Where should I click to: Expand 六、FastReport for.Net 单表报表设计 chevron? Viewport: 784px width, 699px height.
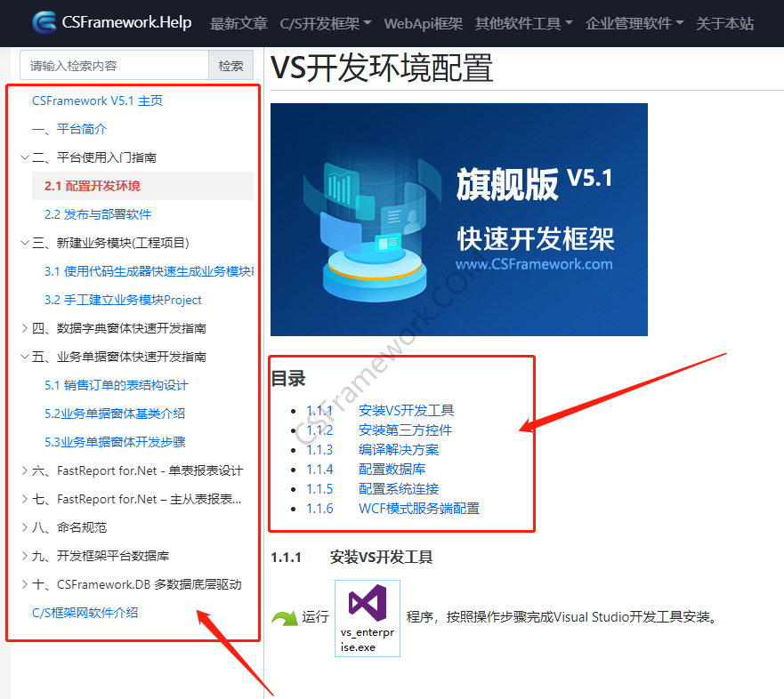(25, 470)
